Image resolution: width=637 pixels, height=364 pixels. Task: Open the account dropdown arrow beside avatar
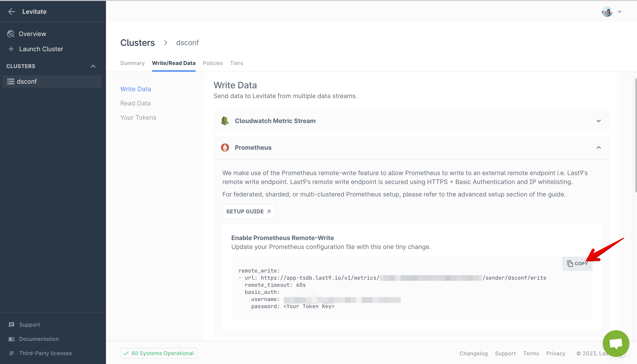click(619, 12)
